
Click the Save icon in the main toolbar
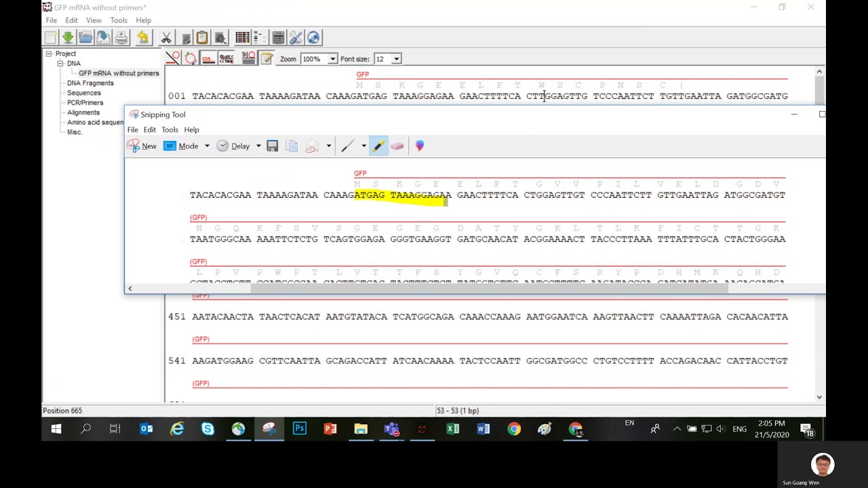[103, 38]
